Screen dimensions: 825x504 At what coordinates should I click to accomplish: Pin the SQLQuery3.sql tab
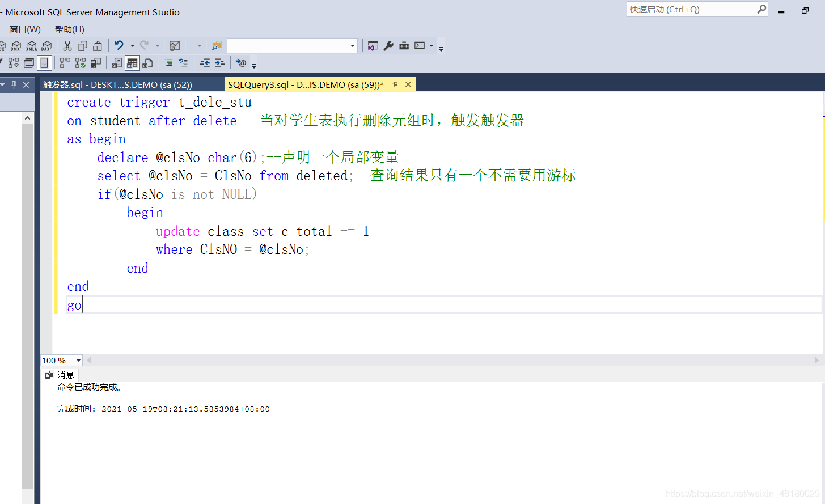[395, 84]
